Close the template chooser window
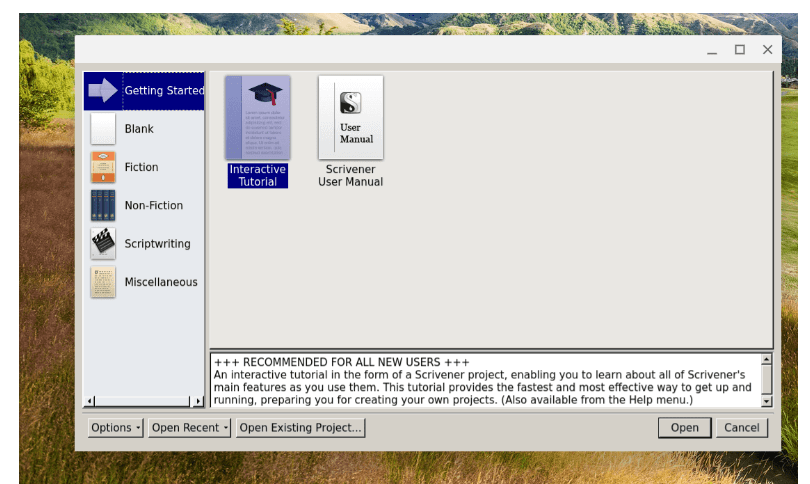Viewport: 810px width, 484px height. coord(768,50)
